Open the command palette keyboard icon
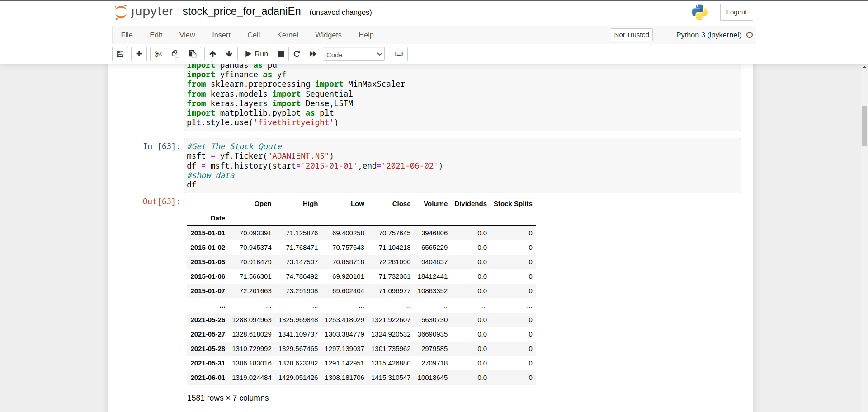 tap(399, 54)
